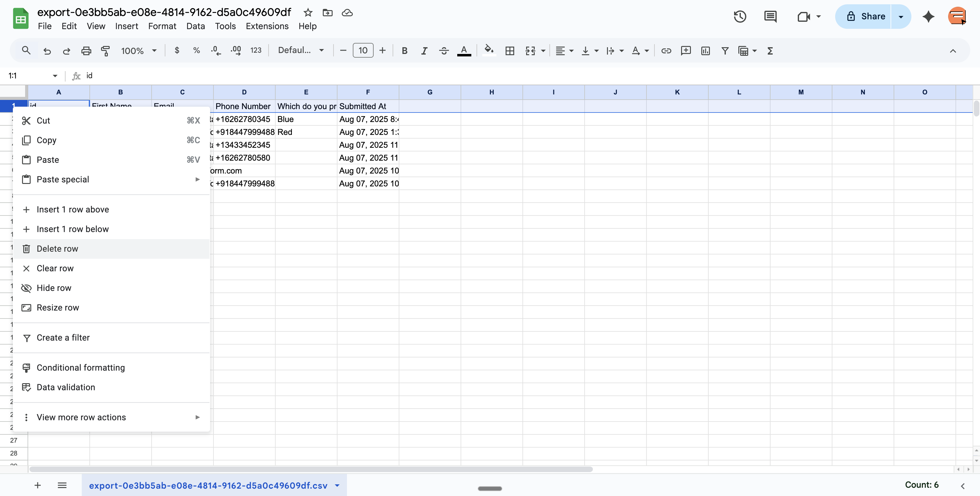Open the text color picker
This screenshot has height=496, width=980.
point(464,51)
